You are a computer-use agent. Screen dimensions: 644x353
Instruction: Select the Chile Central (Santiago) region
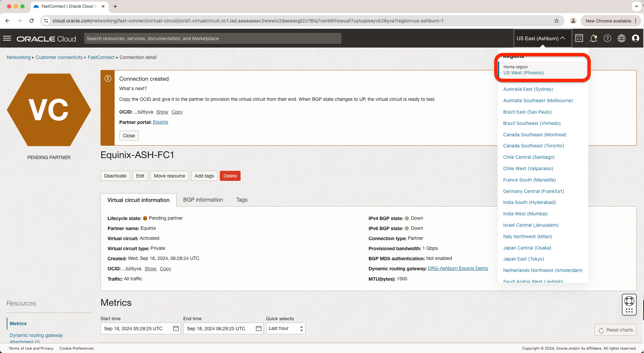(529, 157)
